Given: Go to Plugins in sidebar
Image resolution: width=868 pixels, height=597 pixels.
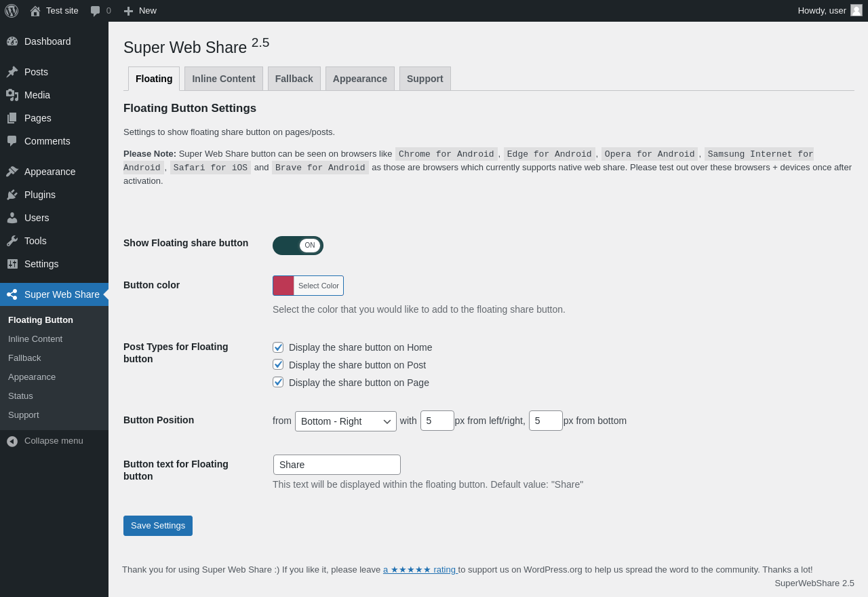Looking at the screenshot, I should pyautogui.click(x=40, y=195).
